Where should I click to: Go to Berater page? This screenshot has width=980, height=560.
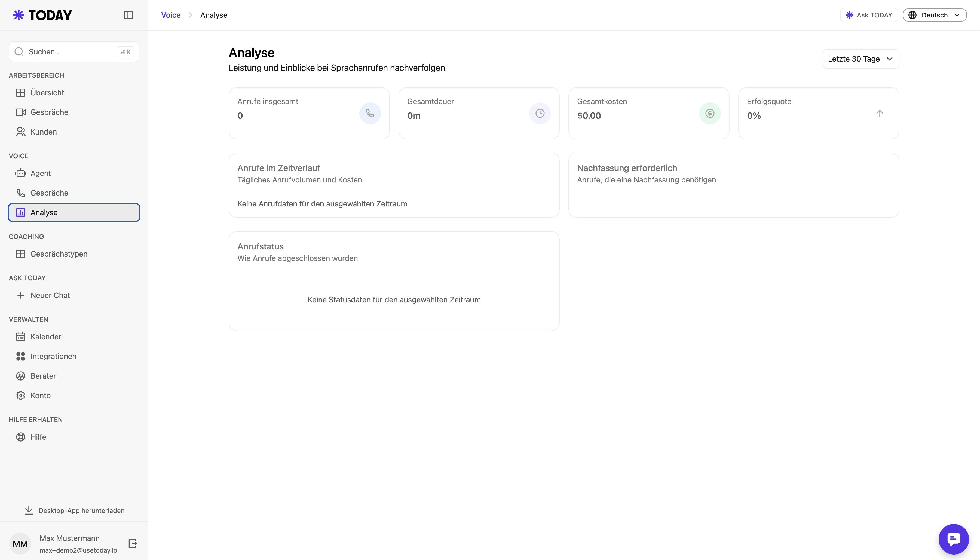74,376
